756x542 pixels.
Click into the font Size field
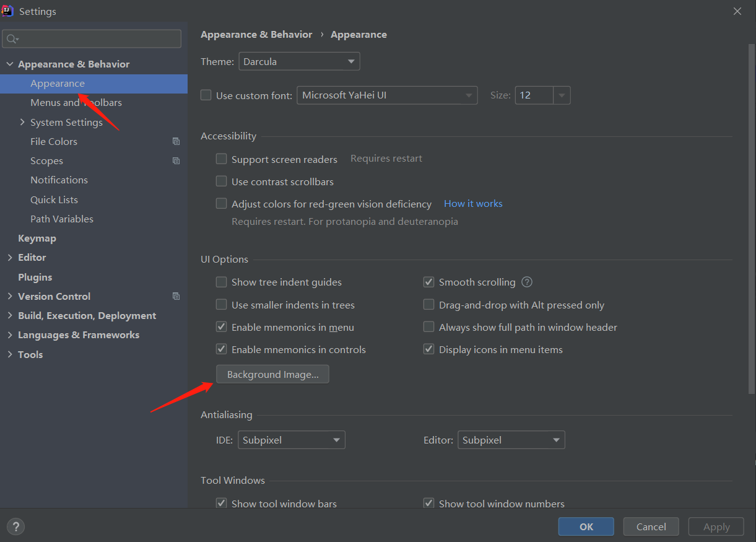coord(534,95)
